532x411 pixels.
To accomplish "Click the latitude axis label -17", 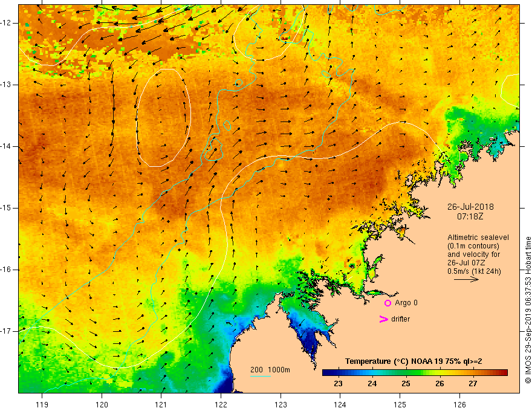I will coord(6,331).
